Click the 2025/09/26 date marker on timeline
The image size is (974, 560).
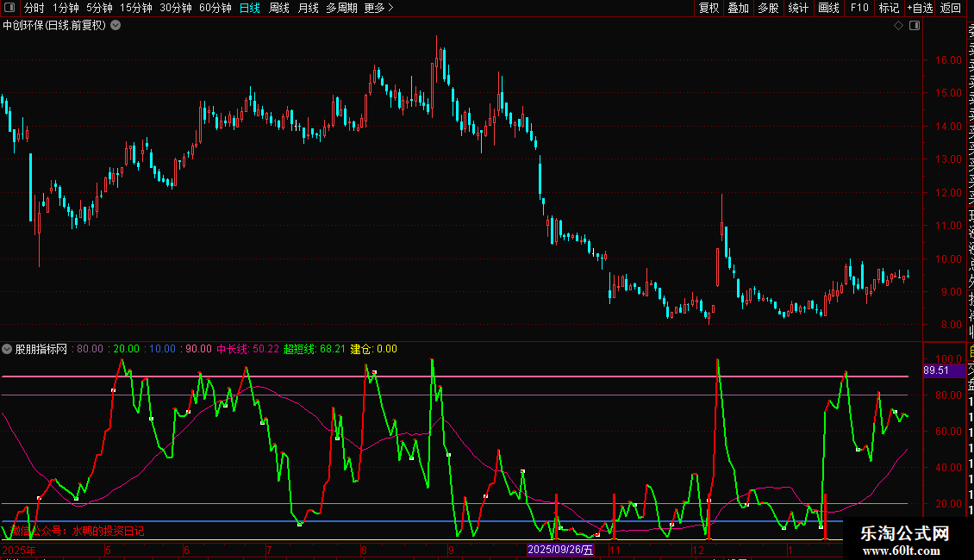pyautogui.click(x=561, y=550)
